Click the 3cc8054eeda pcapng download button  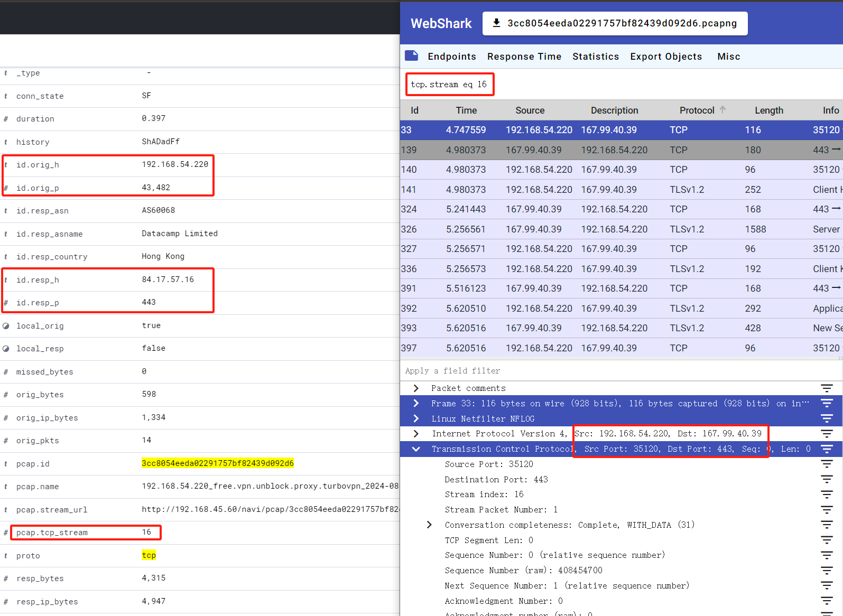615,23
